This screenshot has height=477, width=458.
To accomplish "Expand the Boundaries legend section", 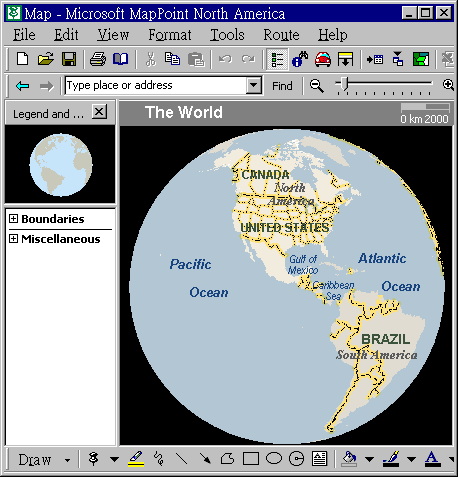I will pyautogui.click(x=13, y=219).
